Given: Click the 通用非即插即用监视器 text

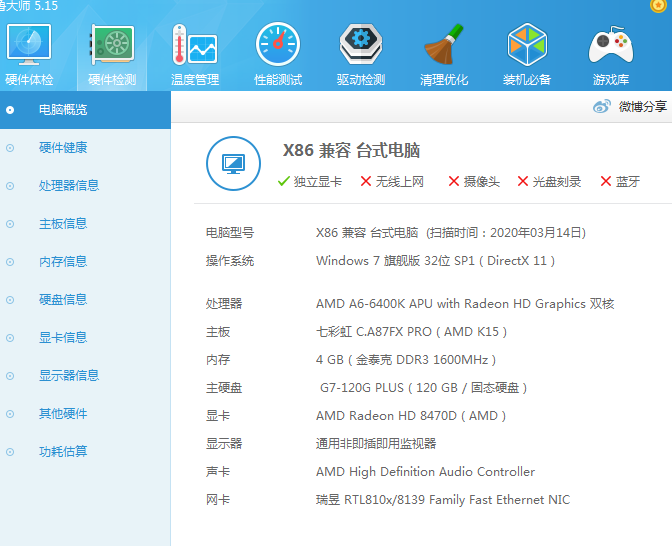Looking at the screenshot, I should [x=376, y=444].
